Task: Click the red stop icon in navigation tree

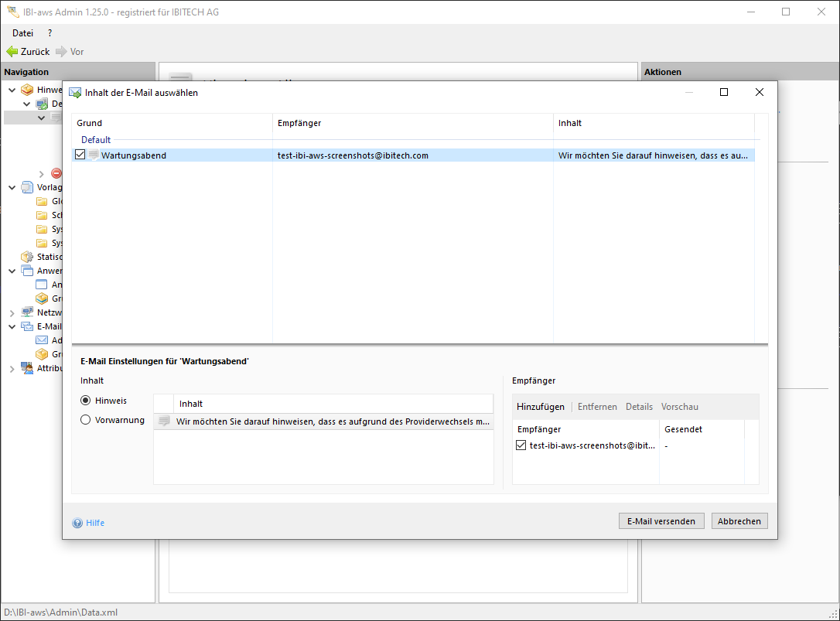Action: [x=56, y=173]
